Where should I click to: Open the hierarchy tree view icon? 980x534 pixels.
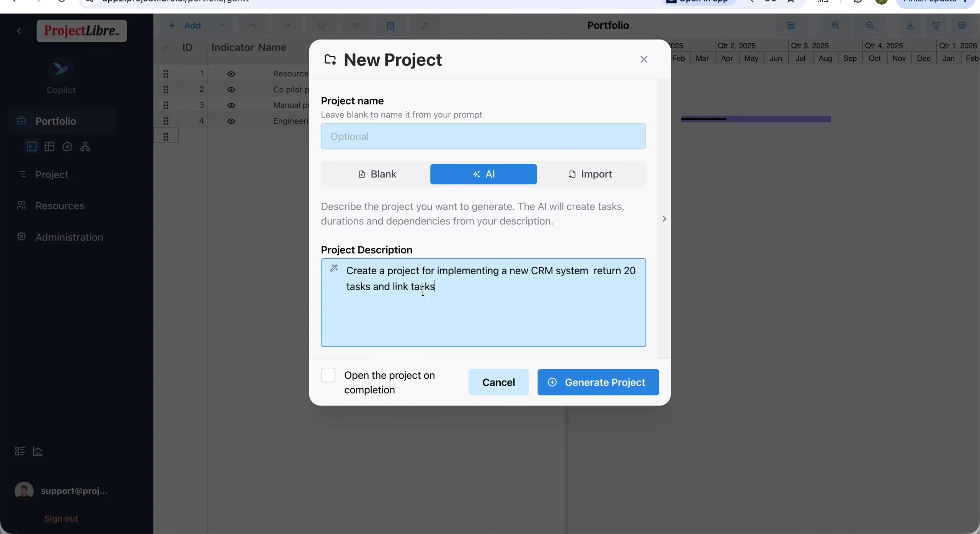[x=85, y=147]
